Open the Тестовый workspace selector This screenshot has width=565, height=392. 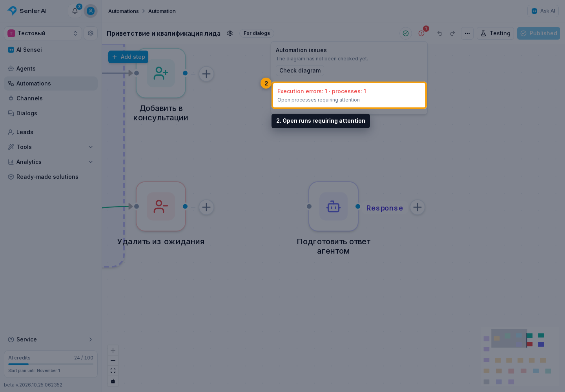point(43,33)
